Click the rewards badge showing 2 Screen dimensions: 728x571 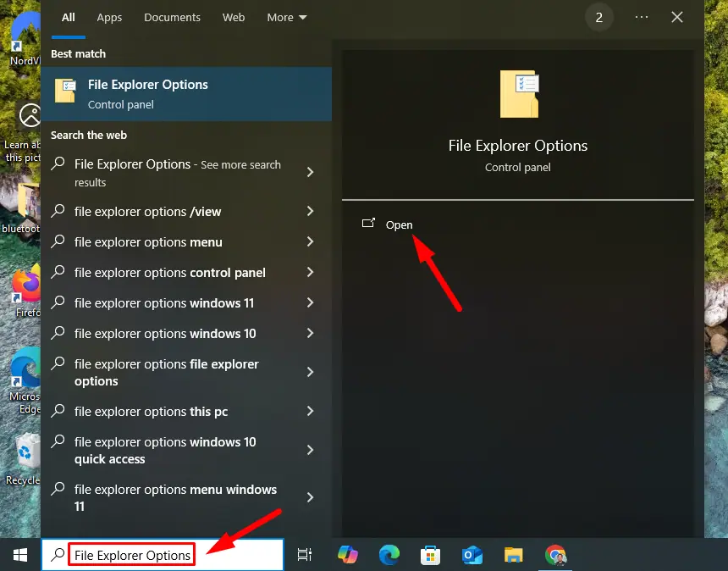[599, 17]
